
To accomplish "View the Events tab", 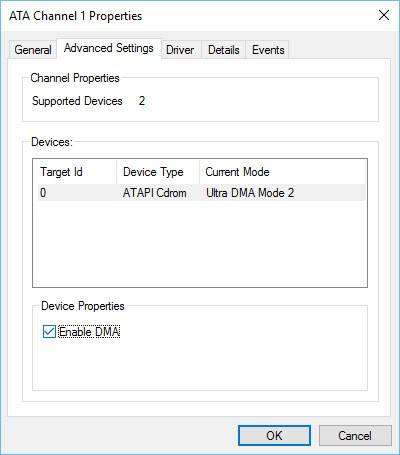I will click(268, 50).
